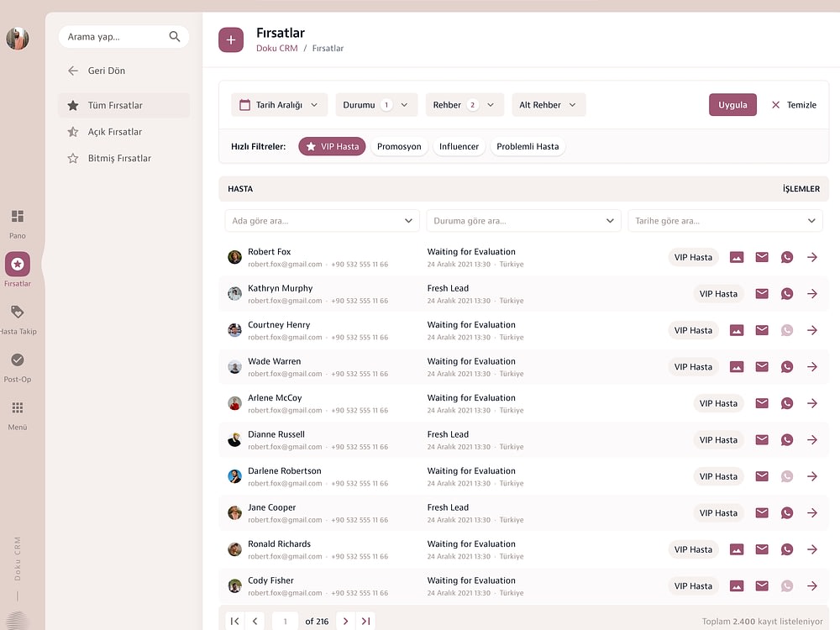Open Courtney Henry's image icon
This screenshot has width=840, height=630.
[737, 330]
